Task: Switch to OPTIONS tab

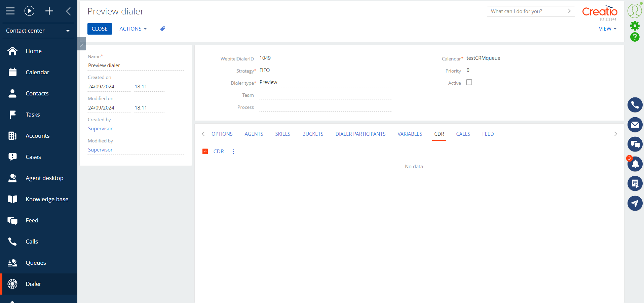Action: pos(222,134)
